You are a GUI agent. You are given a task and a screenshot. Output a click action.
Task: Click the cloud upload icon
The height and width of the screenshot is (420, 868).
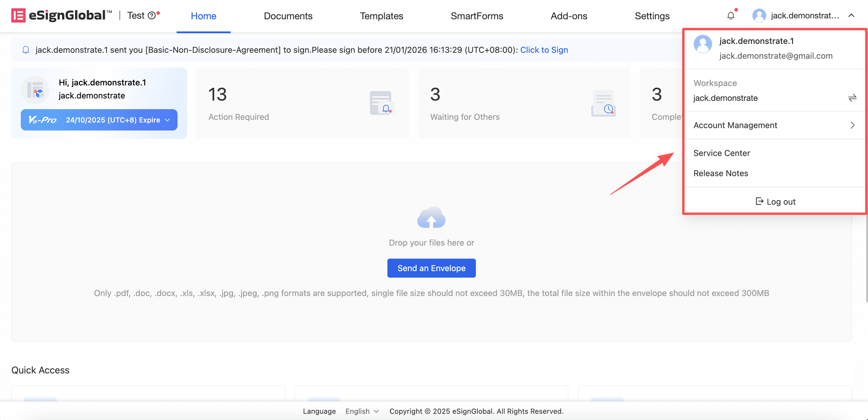tap(431, 218)
